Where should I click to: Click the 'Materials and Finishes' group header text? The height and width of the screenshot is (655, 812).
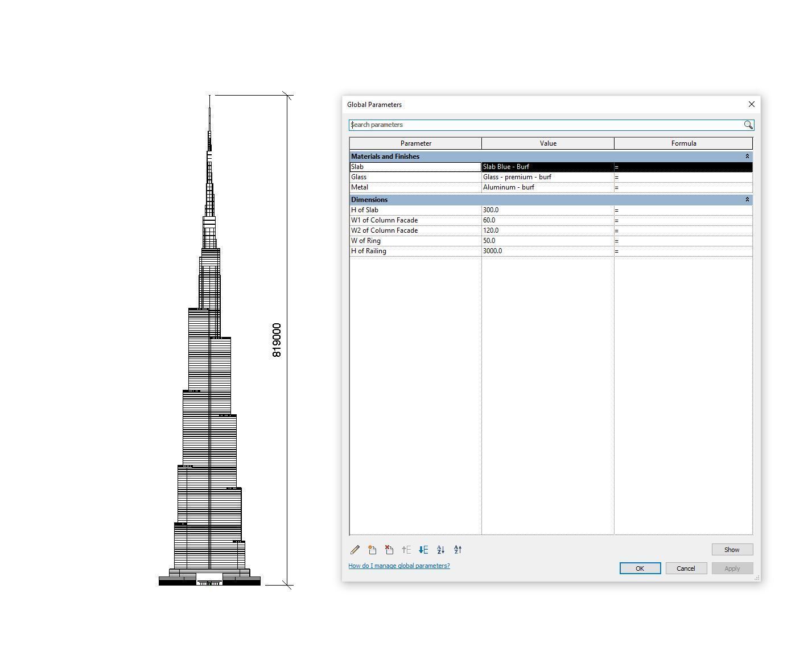[x=385, y=156]
